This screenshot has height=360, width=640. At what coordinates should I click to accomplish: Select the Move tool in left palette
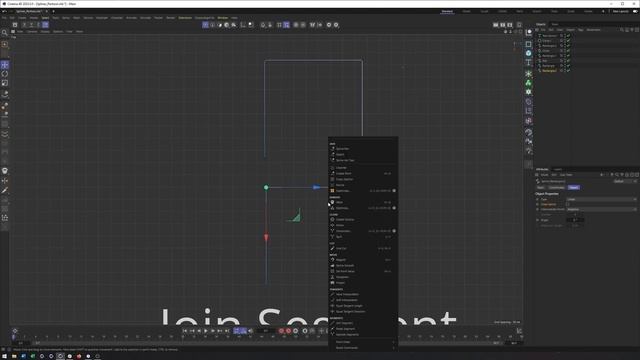coord(5,65)
